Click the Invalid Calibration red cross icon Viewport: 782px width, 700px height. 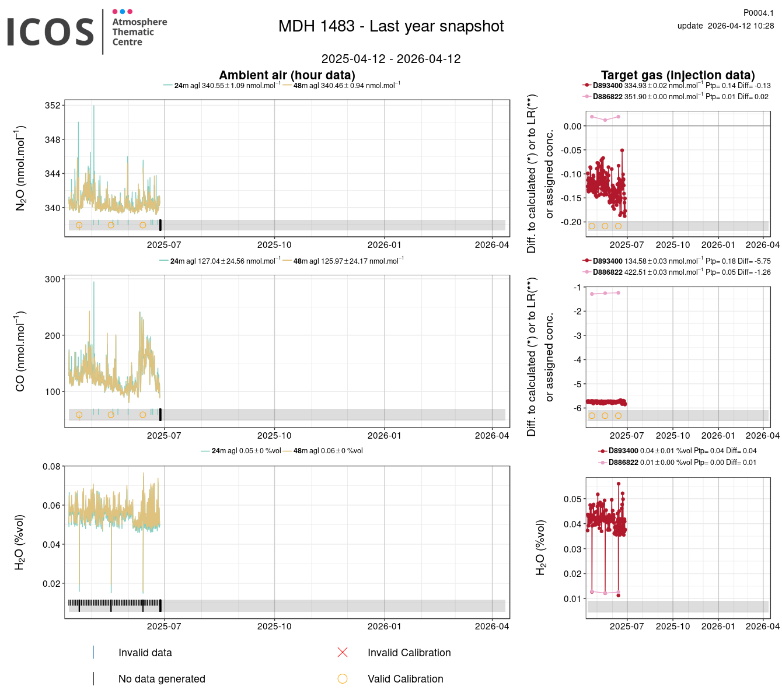click(343, 653)
